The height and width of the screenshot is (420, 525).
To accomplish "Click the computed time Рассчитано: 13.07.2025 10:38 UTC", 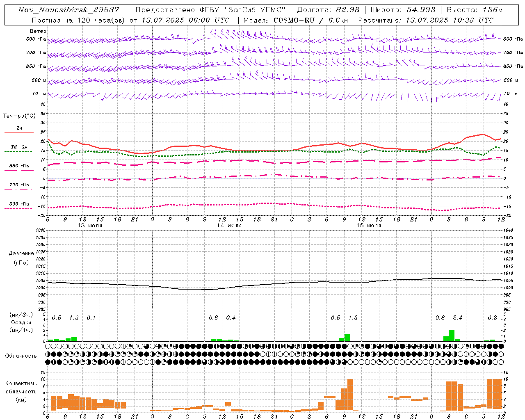I will [x=426, y=20].
